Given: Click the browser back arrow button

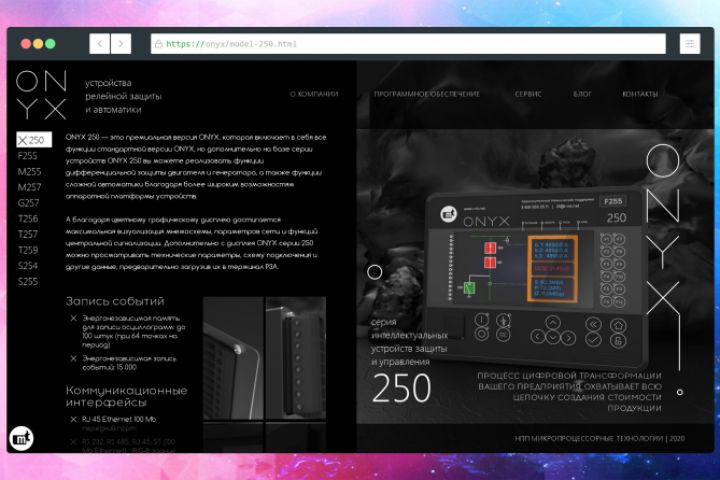Looking at the screenshot, I should (x=100, y=44).
